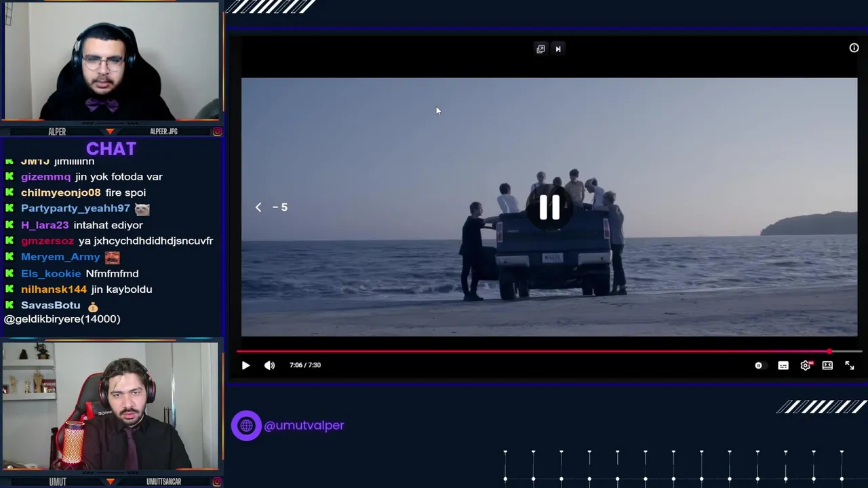Click the Kick badge beside gizemmq
Screen dimensions: 868x488
click(9, 177)
